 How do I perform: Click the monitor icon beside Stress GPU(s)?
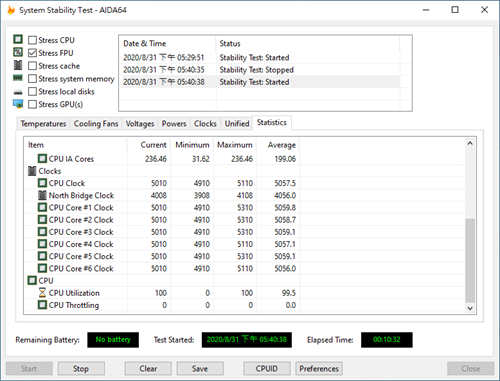point(18,104)
